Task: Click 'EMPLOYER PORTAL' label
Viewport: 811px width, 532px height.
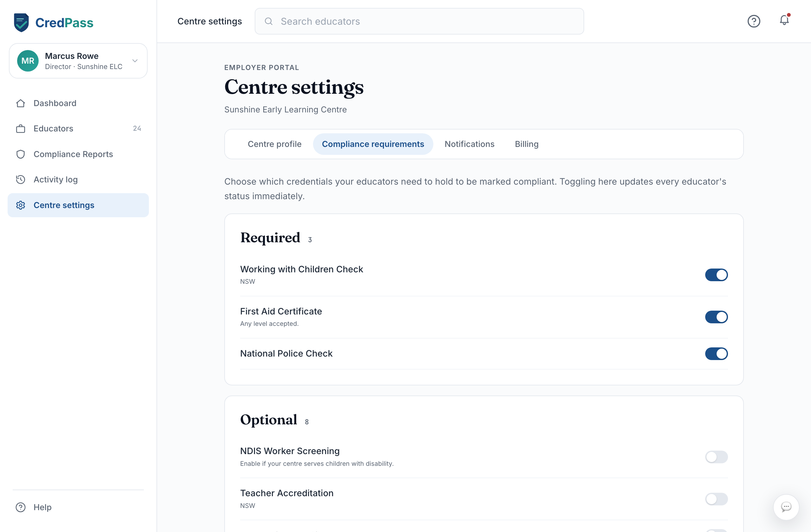Action: point(261,67)
